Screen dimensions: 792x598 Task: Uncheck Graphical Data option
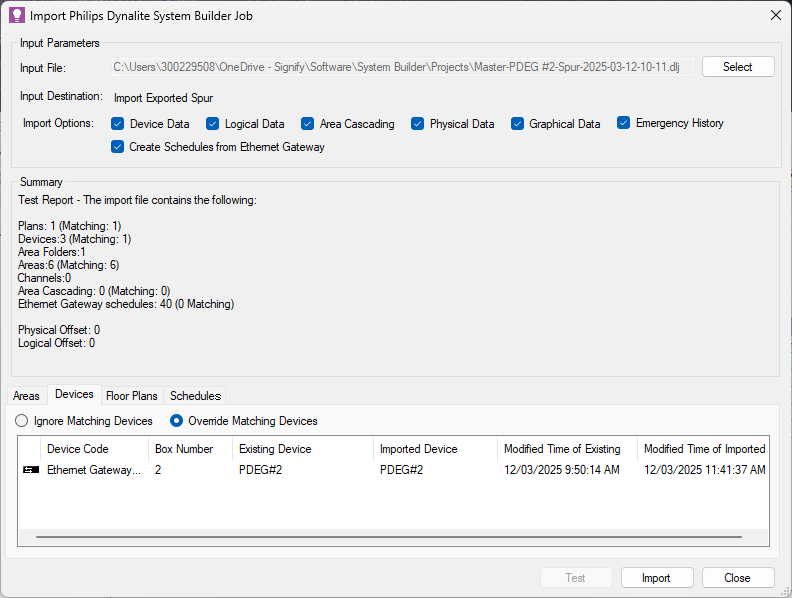point(518,124)
